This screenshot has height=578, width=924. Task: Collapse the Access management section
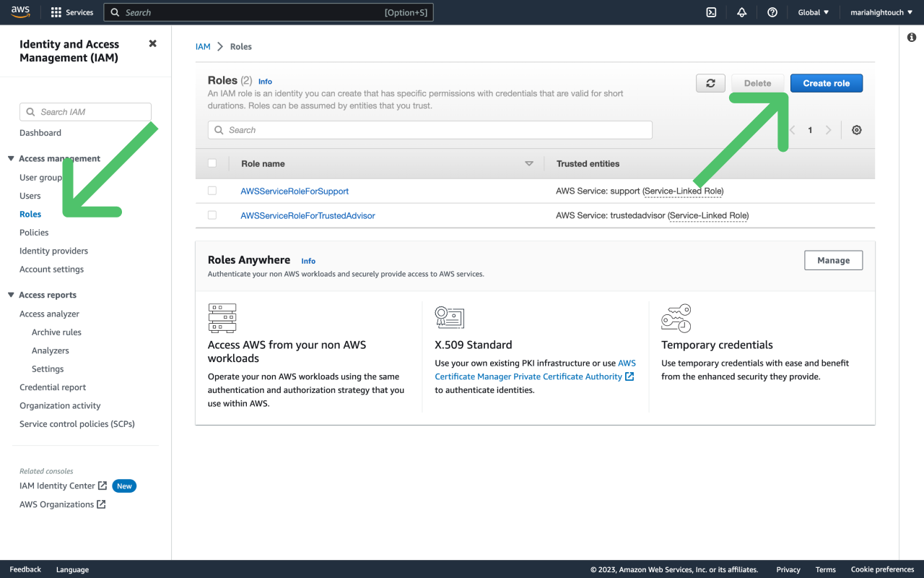point(11,159)
